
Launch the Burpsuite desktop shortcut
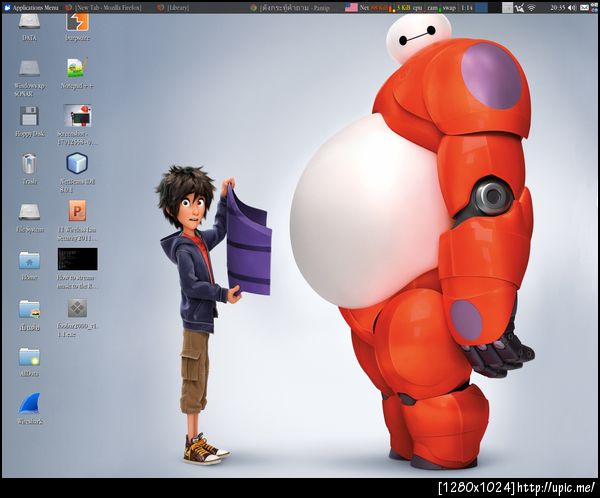[77, 23]
